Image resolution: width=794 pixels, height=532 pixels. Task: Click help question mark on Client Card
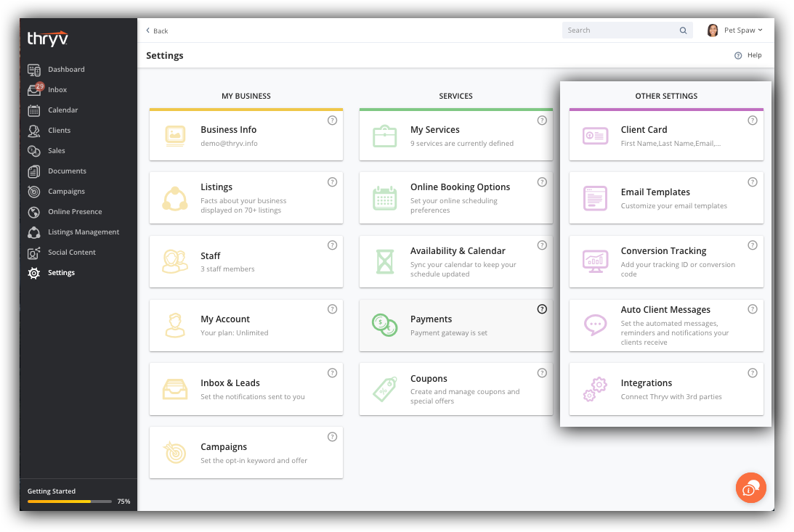click(x=753, y=120)
